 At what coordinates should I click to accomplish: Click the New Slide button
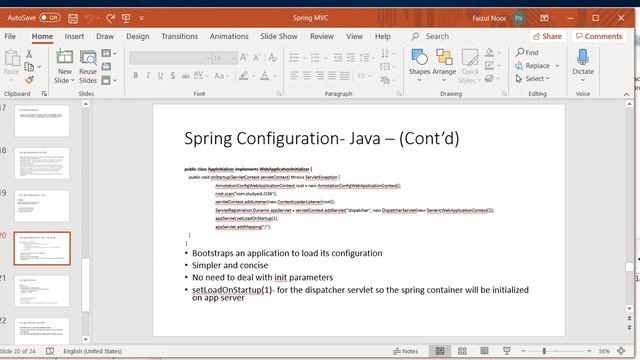pyautogui.click(x=64, y=57)
